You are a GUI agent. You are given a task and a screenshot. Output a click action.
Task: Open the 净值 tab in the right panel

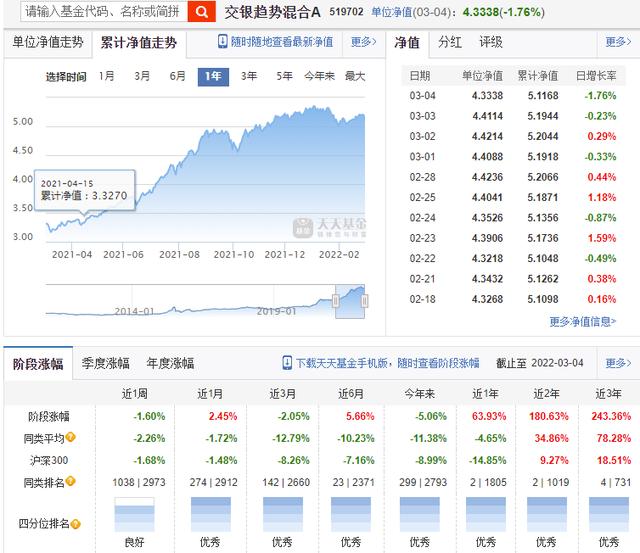[407, 42]
